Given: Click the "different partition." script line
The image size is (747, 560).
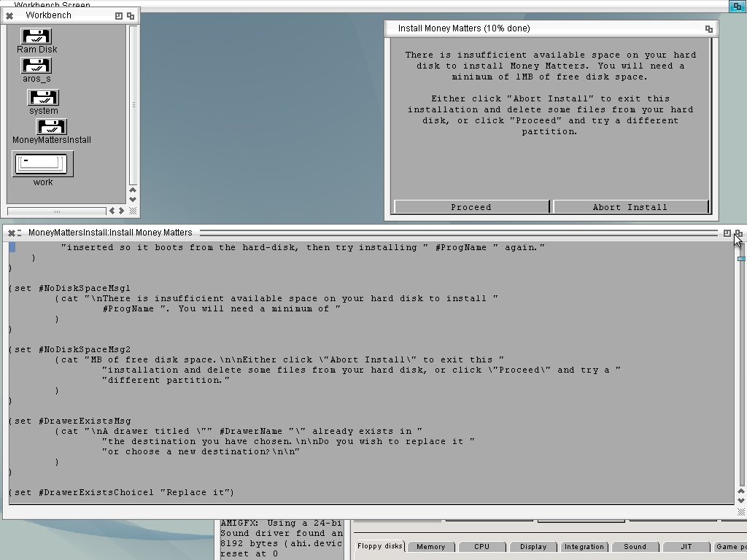Looking at the screenshot, I should [x=166, y=380].
